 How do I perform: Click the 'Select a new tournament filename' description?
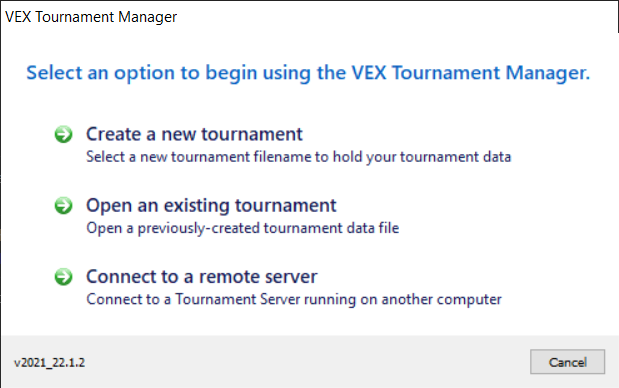(x=298, y=157)
